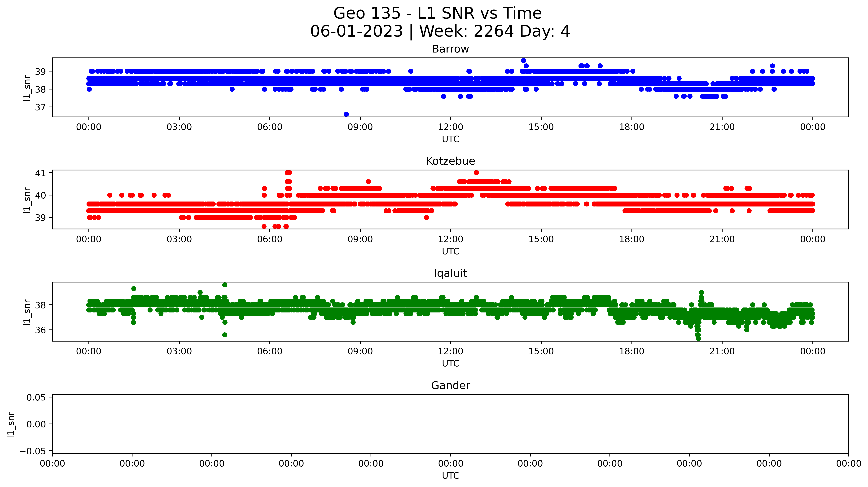This screenshot has height=487, width=868.
Task: Click the 06:00 tick on the Kotzebue axis
Action: click(x=270, y=239)
